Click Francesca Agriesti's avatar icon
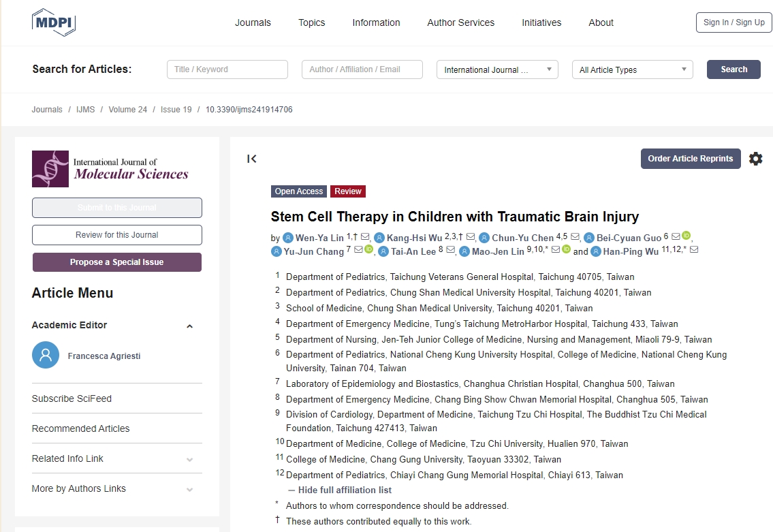Screen dimensions: 773x532 46,355
